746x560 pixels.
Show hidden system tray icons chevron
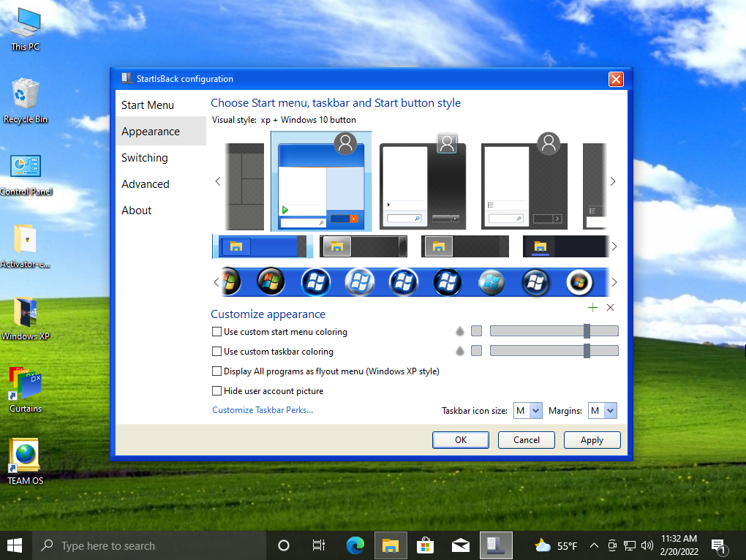coord(594,545)
